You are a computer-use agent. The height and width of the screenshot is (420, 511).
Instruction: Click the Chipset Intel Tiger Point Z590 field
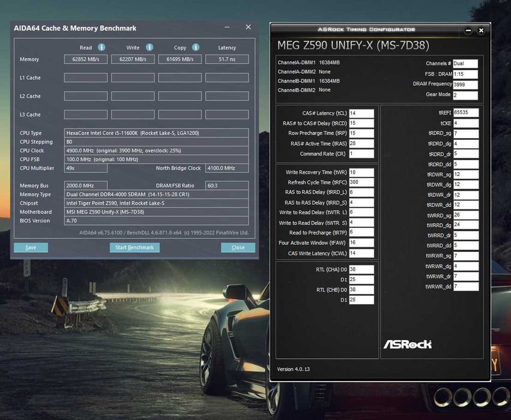coord(157,203)
